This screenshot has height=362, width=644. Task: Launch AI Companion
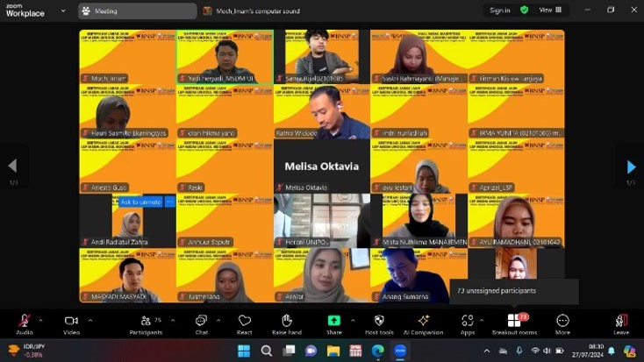click(424, 324)
